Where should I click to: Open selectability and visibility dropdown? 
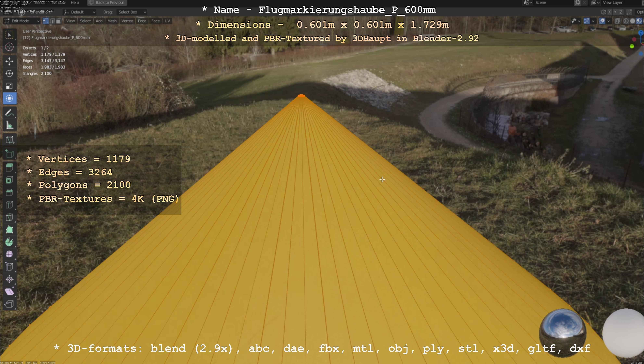tap(576, 21)
